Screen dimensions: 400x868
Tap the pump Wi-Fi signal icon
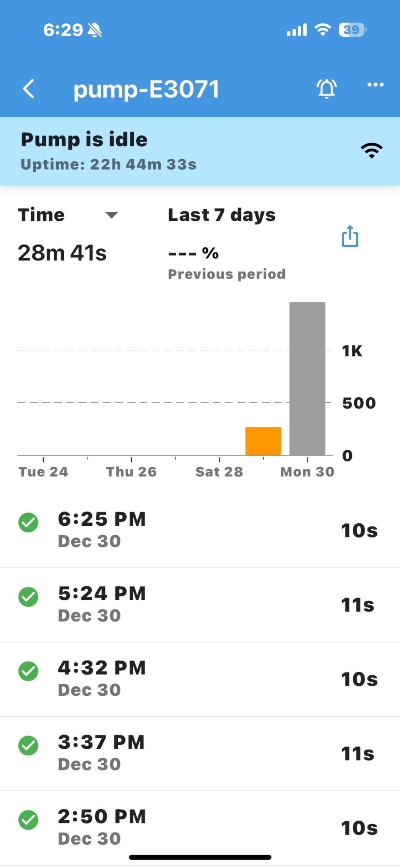372,151
